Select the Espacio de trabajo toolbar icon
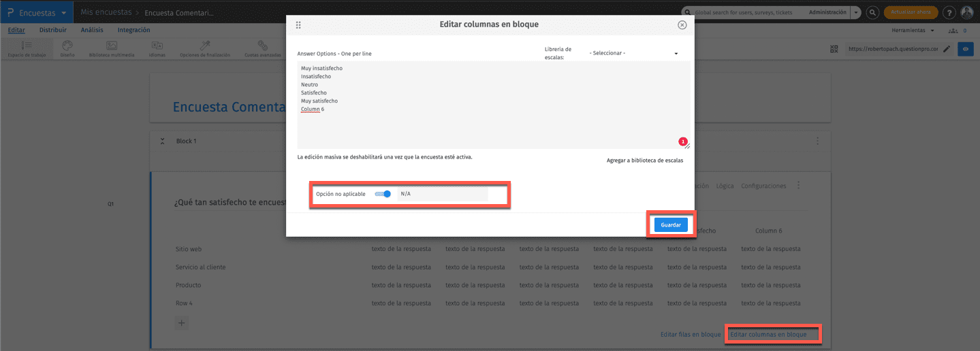The width and height of the screenshot is (980, 351). point(26,48)
